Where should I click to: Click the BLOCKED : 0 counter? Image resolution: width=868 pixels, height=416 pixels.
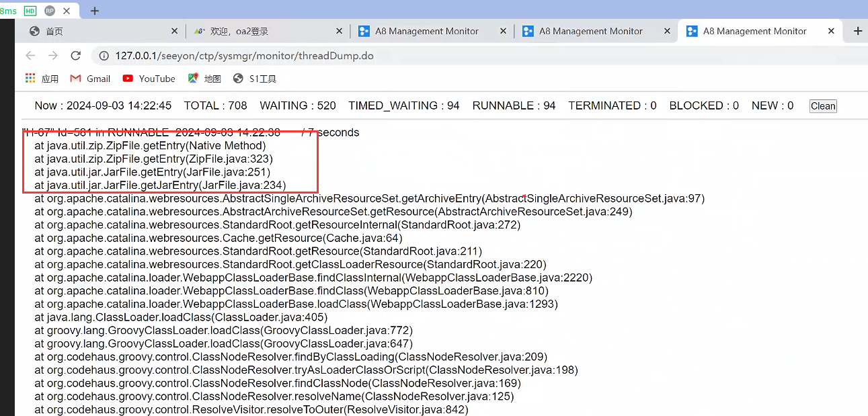[704, 106]
